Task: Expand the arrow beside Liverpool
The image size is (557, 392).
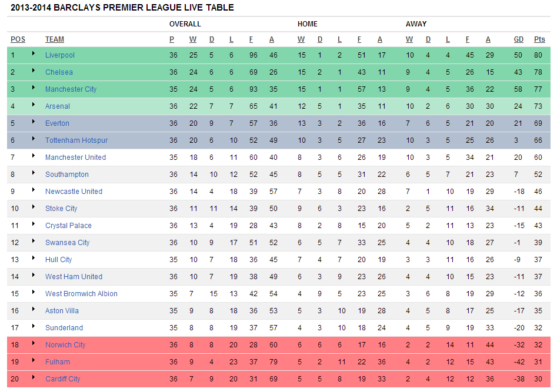Action: click(34, 55)
